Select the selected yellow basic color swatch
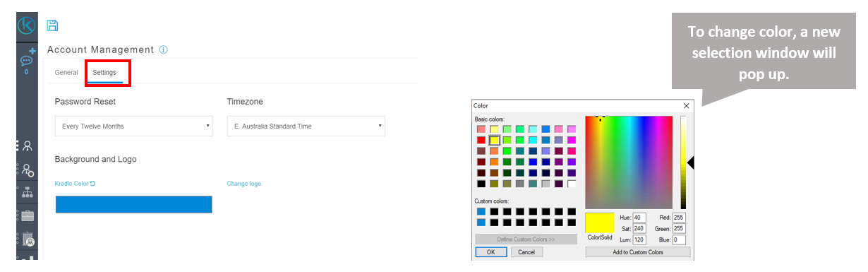Viewport: 868px width, 272px height. point(495,140)
